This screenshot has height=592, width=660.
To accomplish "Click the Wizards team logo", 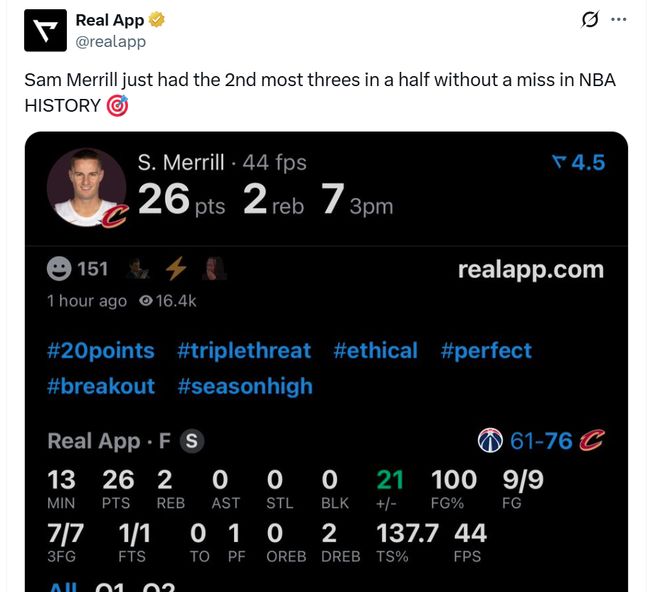I will point(490,441).
